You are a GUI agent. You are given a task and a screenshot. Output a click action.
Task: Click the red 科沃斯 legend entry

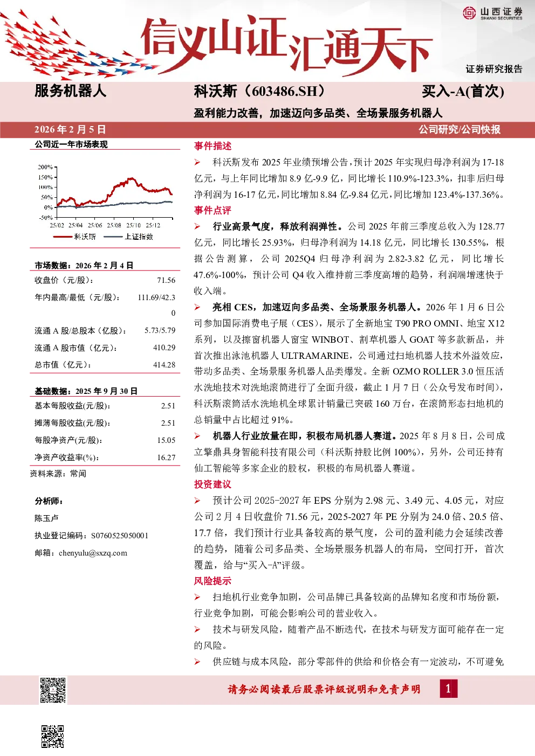[x=74, y=237]
